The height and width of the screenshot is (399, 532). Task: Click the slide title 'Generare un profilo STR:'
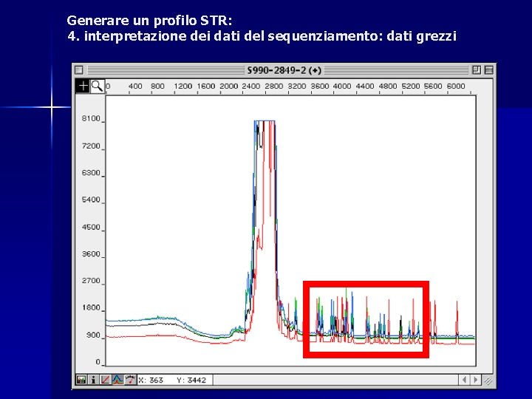(x=149, y=21)
